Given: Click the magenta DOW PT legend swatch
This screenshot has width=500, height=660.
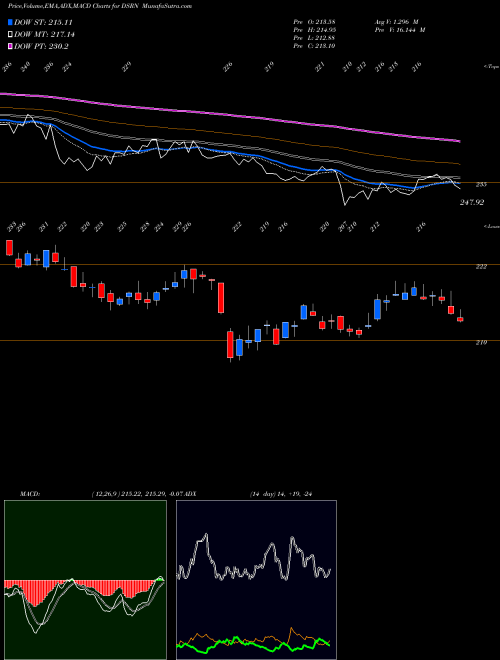Looking at the screenshot, I should coord(11,46).
